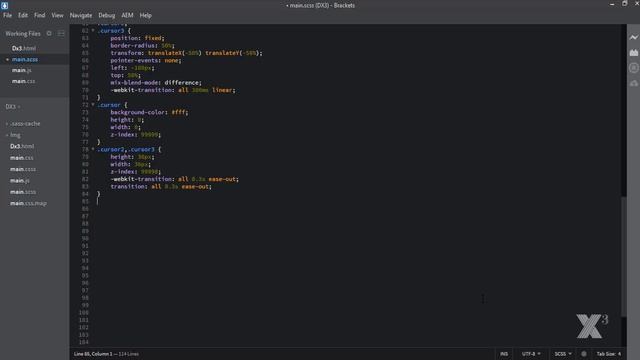Open the DX3 project dropdown
The height and width of the screenshot is (360, 640).
(x=13, y=107)
